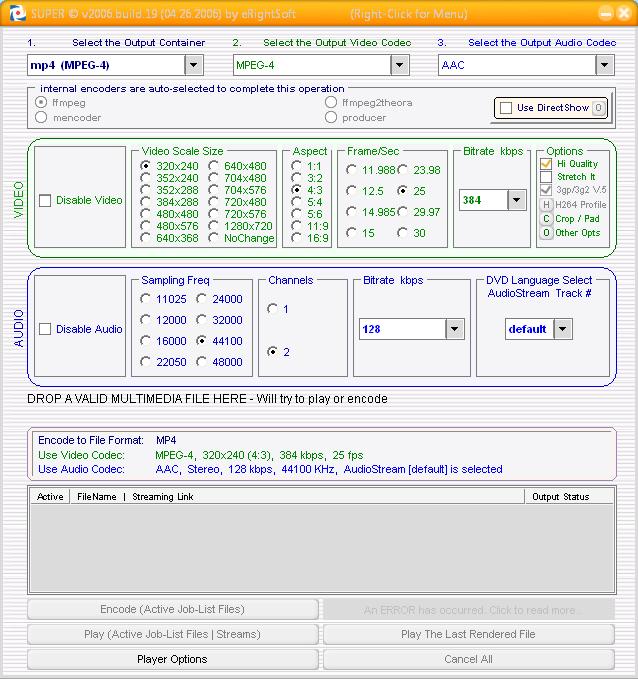
Task: Click the job-list file drop area
Action: pyautogui.click(x=322, y=548)
